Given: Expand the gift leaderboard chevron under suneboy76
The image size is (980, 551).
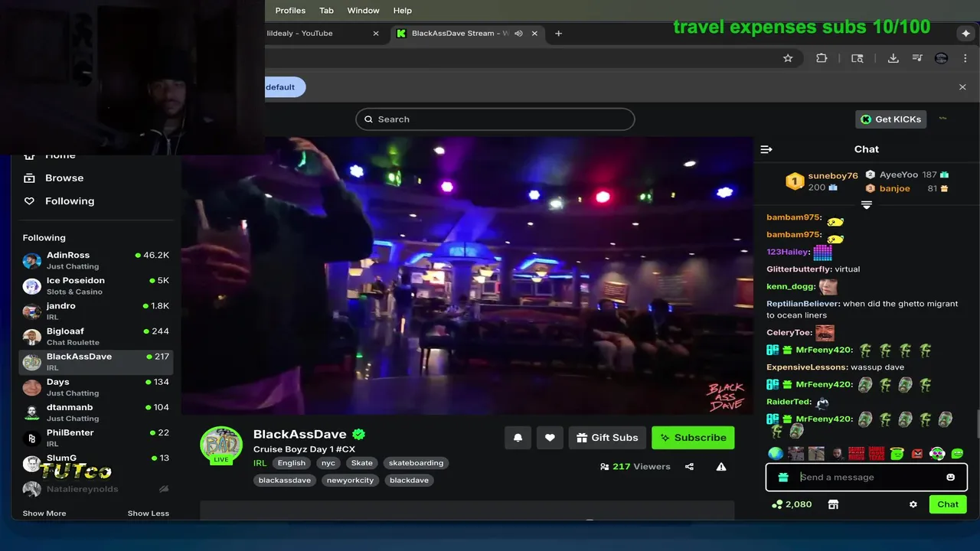Looking at the screenshot, I should tap(866, 205).
